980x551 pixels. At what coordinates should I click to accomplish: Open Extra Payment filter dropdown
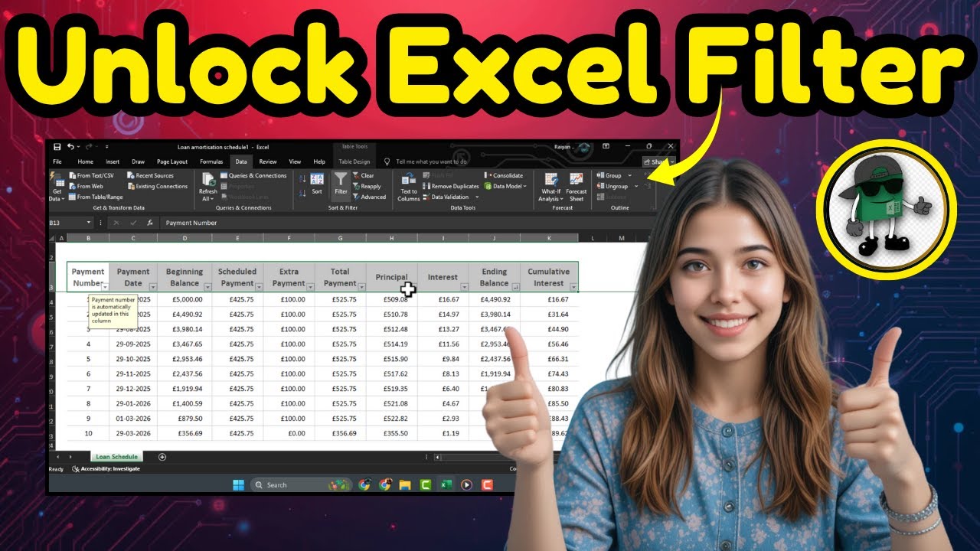(310, 286)
